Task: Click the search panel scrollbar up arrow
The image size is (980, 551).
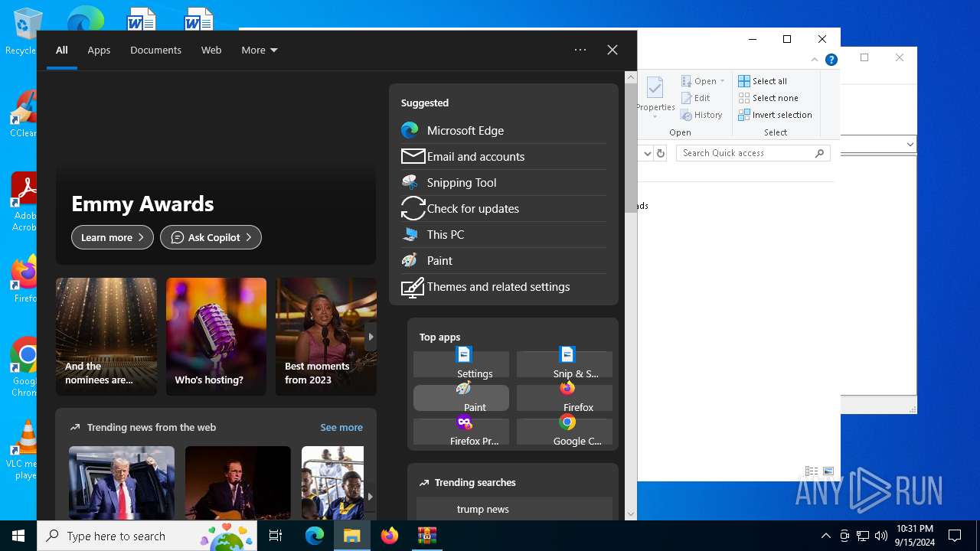Action: click(x=631, y=77)
